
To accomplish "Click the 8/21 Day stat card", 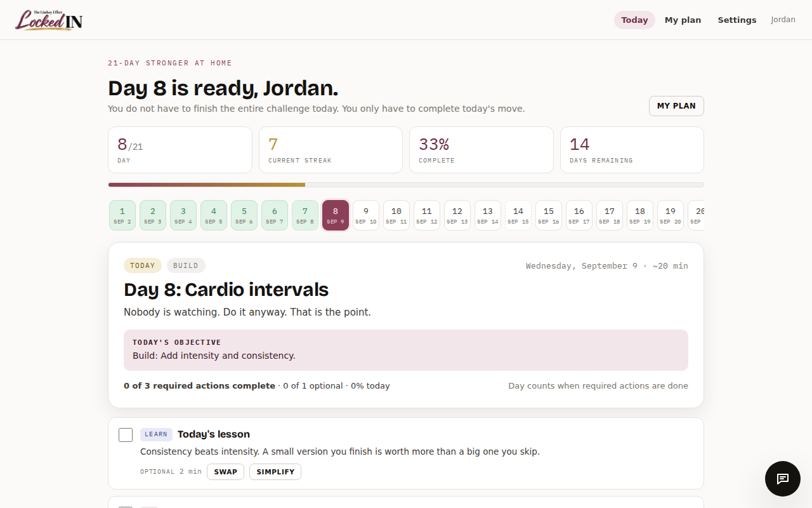I will (x=180, y=150).
